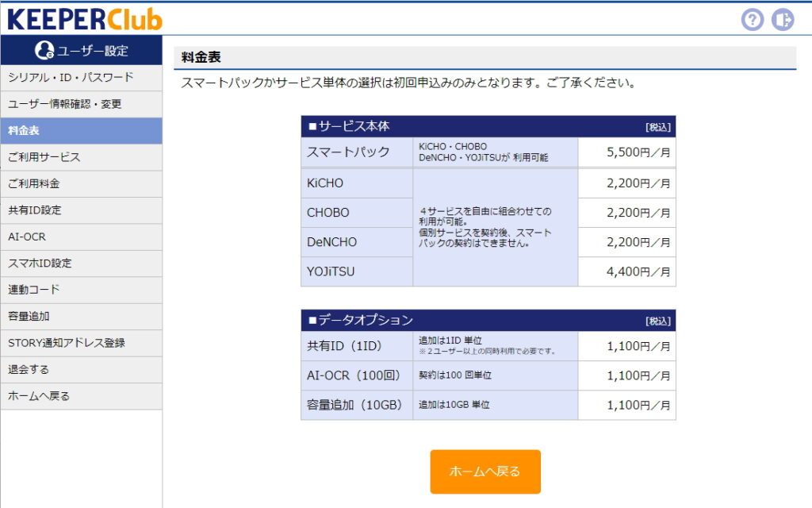Click the YOJiTSU service row label
The width and height of the screenshot is (812, 508).
point(357,271)
